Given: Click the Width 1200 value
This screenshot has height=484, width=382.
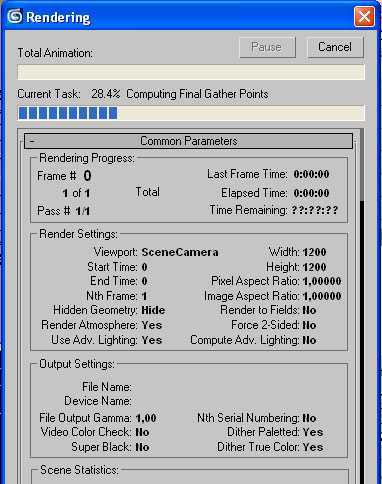Looking at the screenshot, I should [x=314, y=252].
